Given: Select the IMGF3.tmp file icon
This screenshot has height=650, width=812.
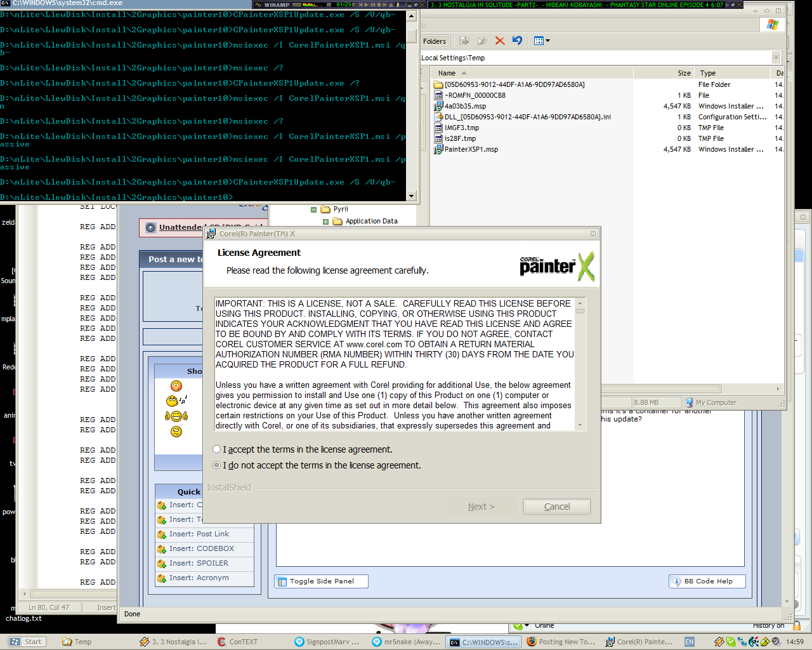Looking at the screenshot, I should 438,128.
